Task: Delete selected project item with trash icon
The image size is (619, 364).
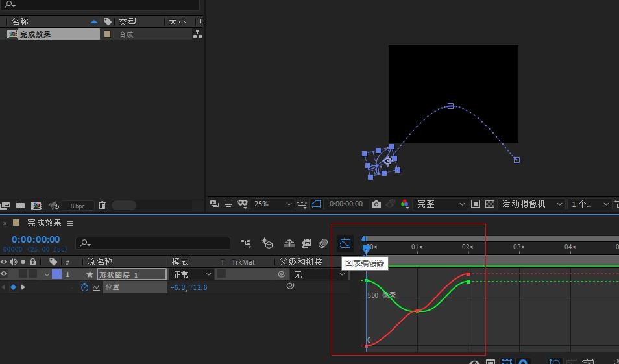Action: click(x=103, y=205)
